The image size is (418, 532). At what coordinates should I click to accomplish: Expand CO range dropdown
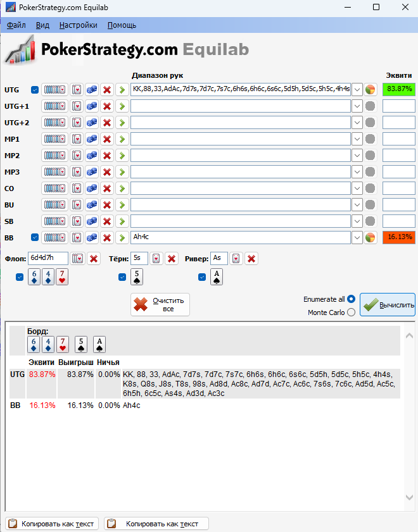(357, 189)
